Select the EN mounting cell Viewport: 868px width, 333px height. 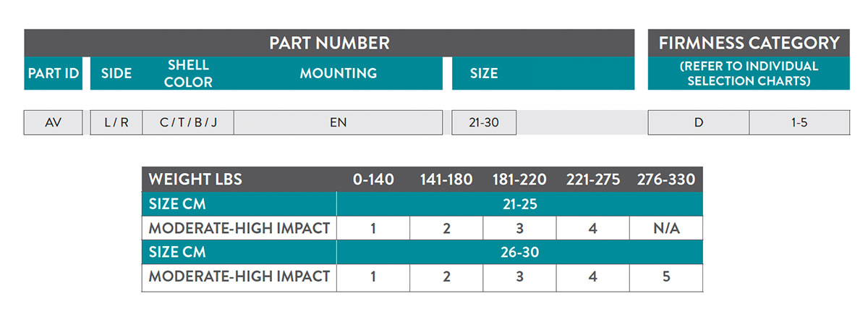pyautogui.click(x=338, y=122)
